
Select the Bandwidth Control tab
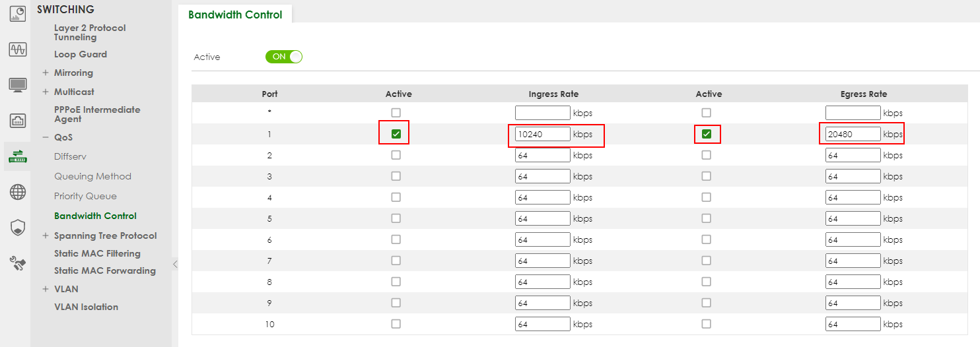(235, 15)
